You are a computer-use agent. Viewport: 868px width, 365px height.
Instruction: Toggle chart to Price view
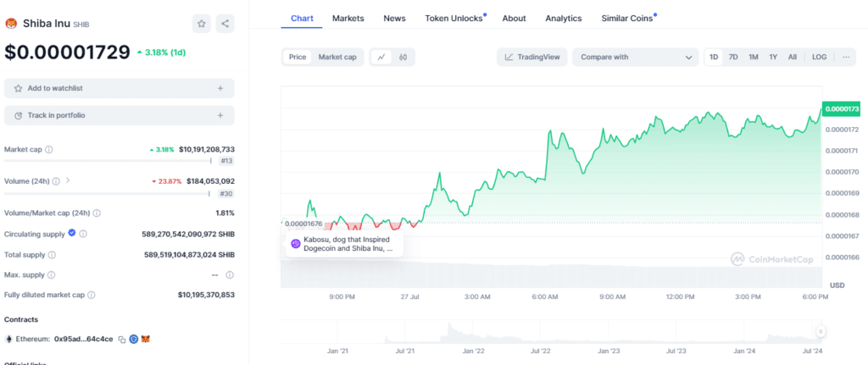[x=298, y=57]
